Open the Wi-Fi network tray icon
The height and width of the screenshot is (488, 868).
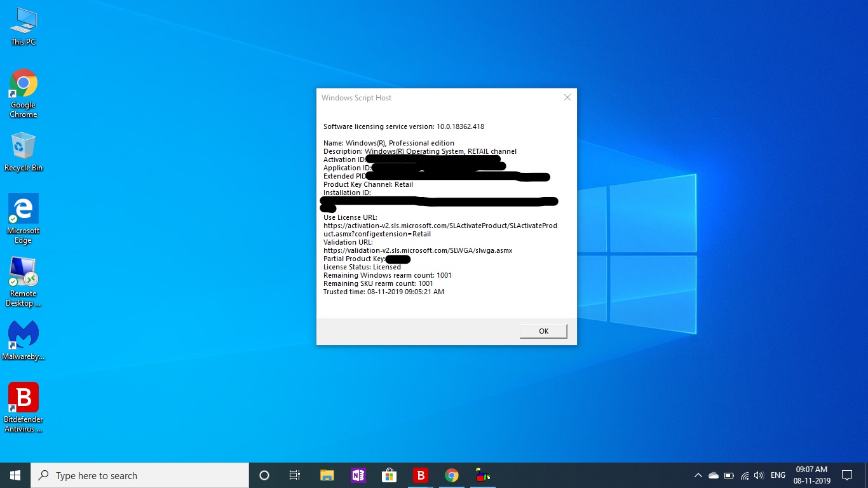[744, 475]
